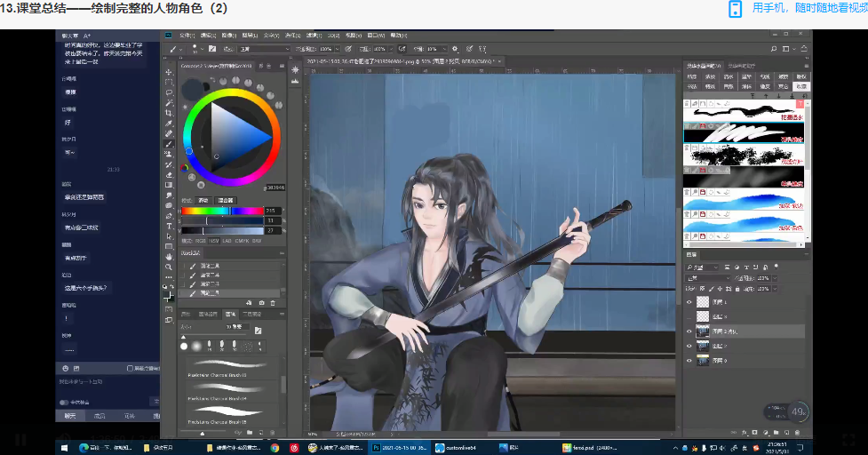The image size is (868, 455).
Task: Select the Healing Brush tool
Action: 169,133
